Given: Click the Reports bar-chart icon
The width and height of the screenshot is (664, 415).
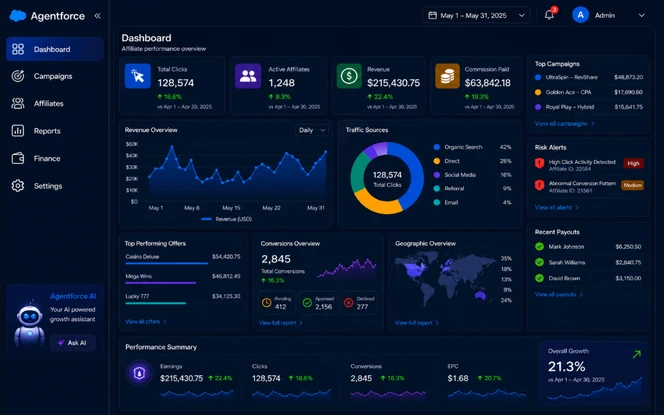Looking at the screenshot, I should (x=18, y=131).
